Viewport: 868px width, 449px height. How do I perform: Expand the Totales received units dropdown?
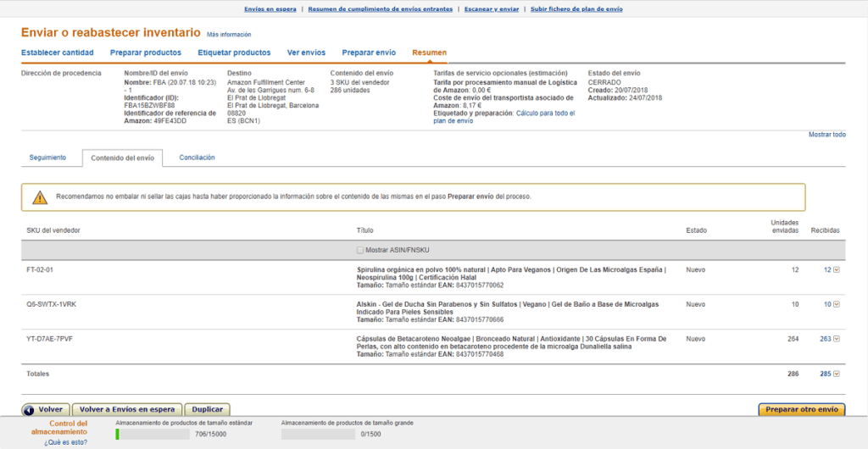(x=837, y=374)
